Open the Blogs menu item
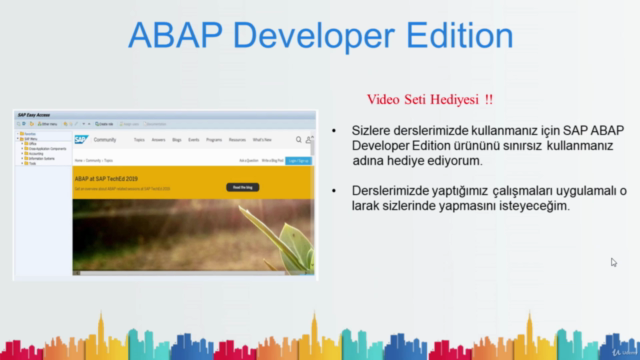The width and height of the screenshot is (640, 360). (x=177, y=140)
